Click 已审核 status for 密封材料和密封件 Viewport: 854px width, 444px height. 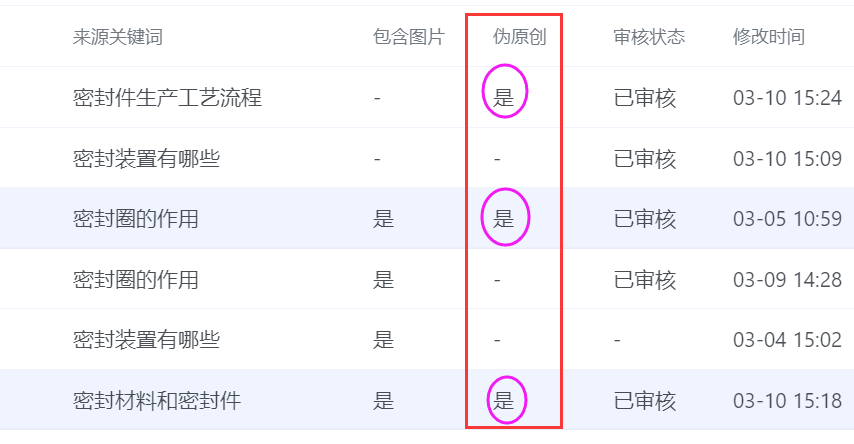pyautogui.click(x=644, y=402)
